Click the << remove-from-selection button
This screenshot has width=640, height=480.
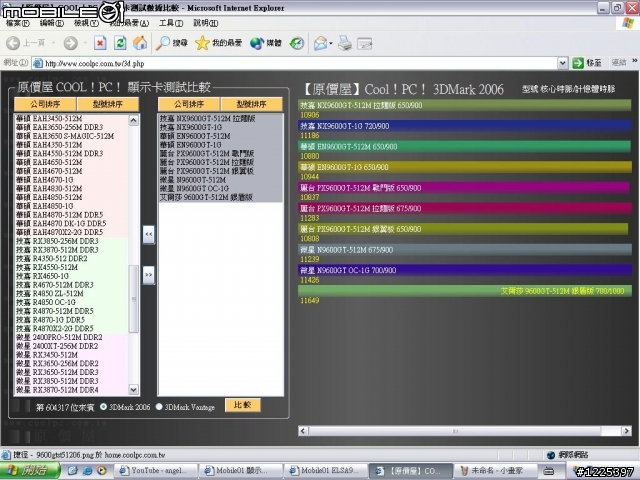click(149, 234)
